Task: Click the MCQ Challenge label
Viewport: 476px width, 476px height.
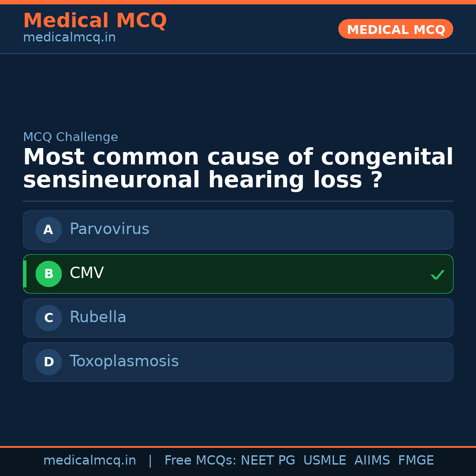Action: coord(71,137)
